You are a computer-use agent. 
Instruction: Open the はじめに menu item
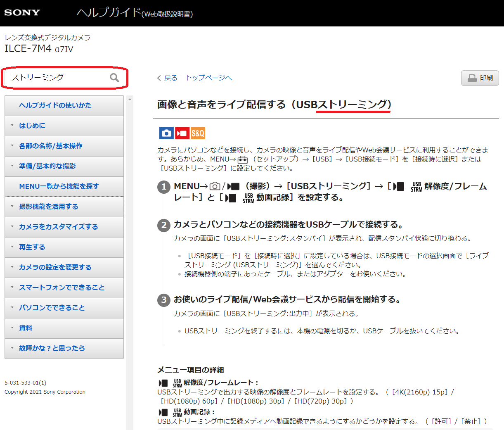coord(64,126)
